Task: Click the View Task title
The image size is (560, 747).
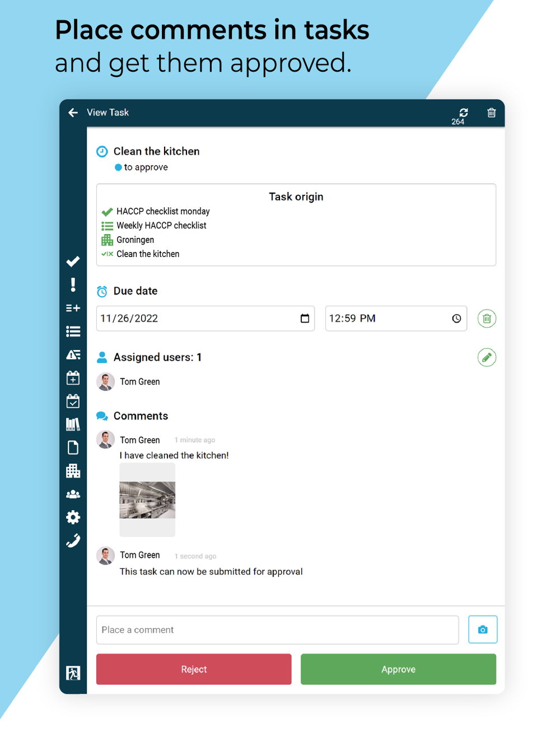Action: click(x=108, y=113)
